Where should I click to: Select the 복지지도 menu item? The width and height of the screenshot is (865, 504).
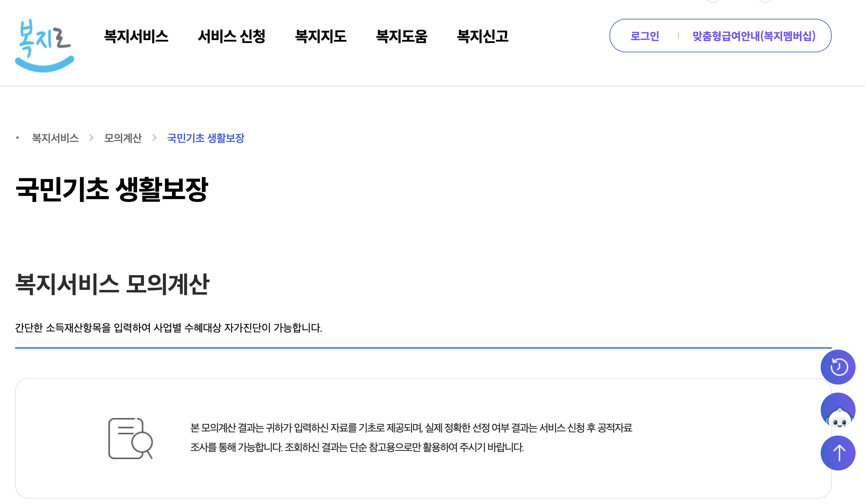pyautogui.click(x=320, y=36)
